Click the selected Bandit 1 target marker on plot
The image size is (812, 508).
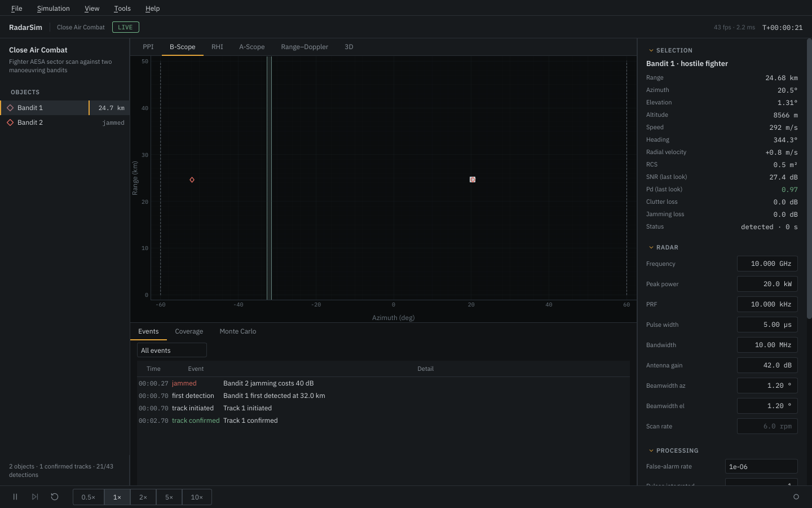pyautogui.click(x=473, y=179)
